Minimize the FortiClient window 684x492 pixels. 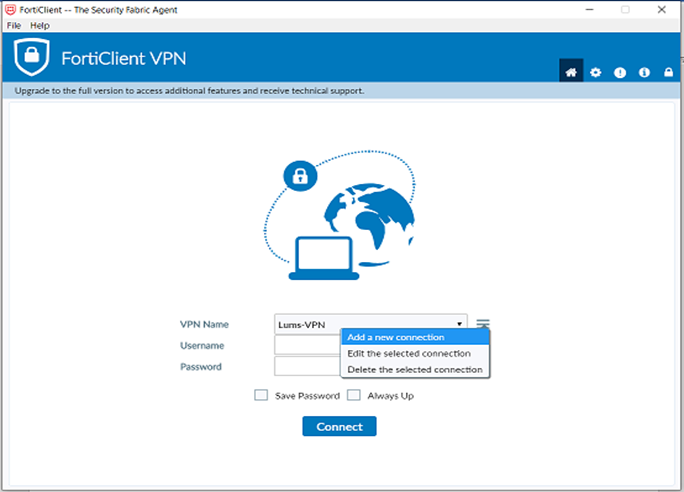[x=589, y=10]
